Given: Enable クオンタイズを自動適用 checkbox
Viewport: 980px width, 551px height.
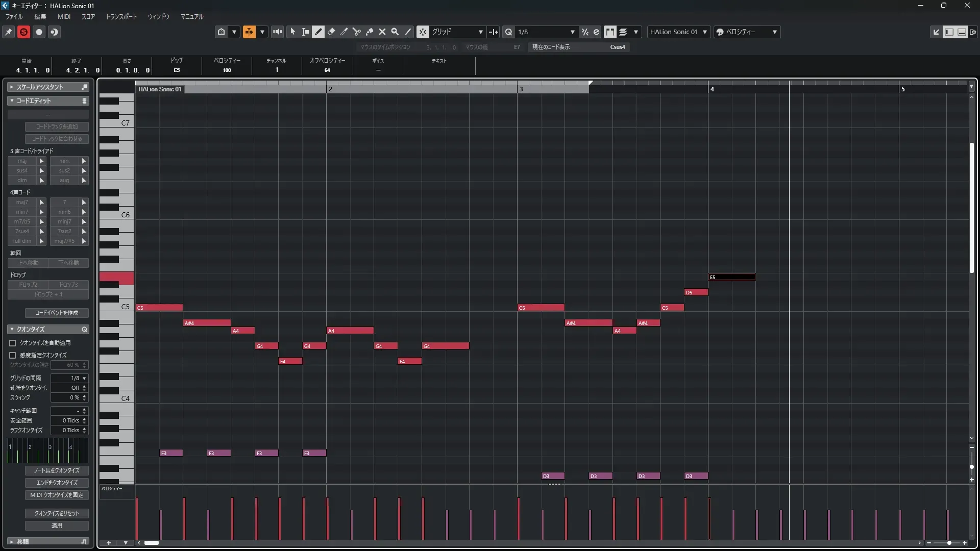Looking at the screenshot, I should point(13,343).
